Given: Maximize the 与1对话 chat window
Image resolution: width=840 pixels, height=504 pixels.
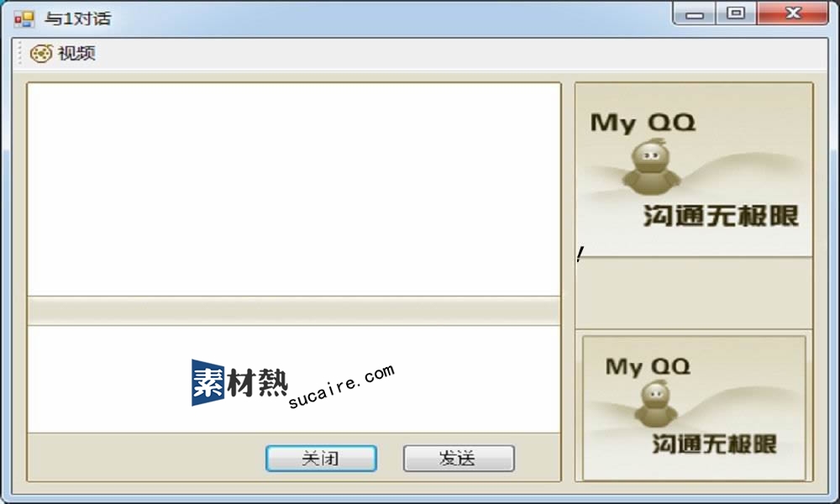Looking at the screenshot, I should 736,13.
